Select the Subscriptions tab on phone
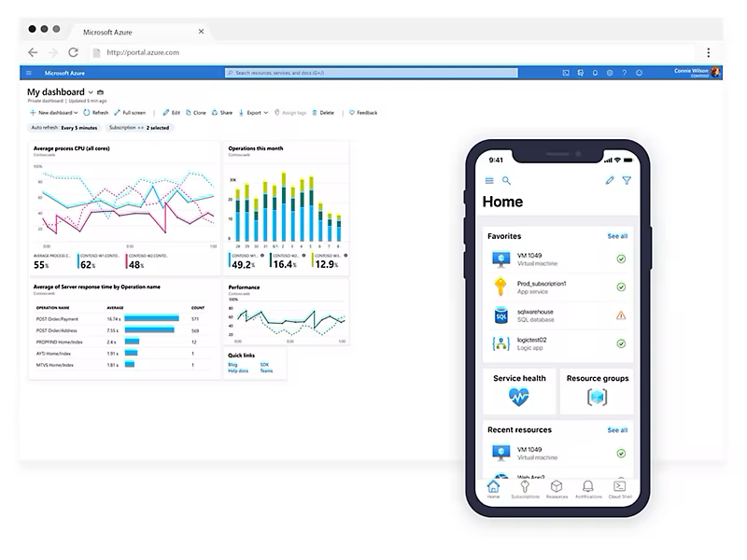The image size is (747, 560). (525, 489)
